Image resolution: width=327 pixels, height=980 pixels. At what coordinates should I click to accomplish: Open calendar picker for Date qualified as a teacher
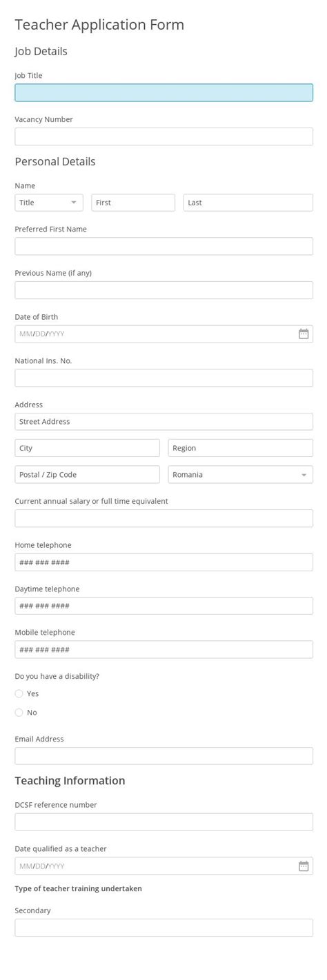pos(304,866)
